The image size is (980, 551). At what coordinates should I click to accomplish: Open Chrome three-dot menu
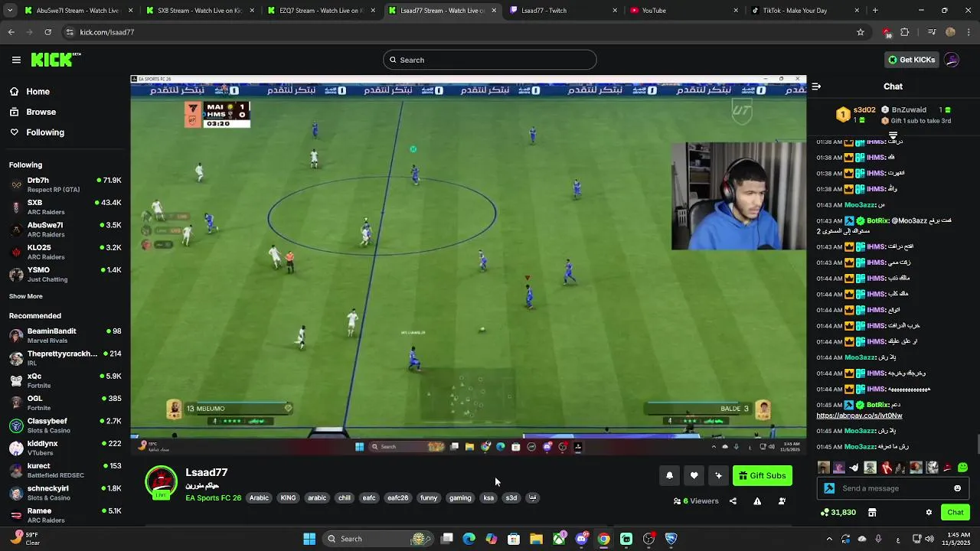[968, 32]
